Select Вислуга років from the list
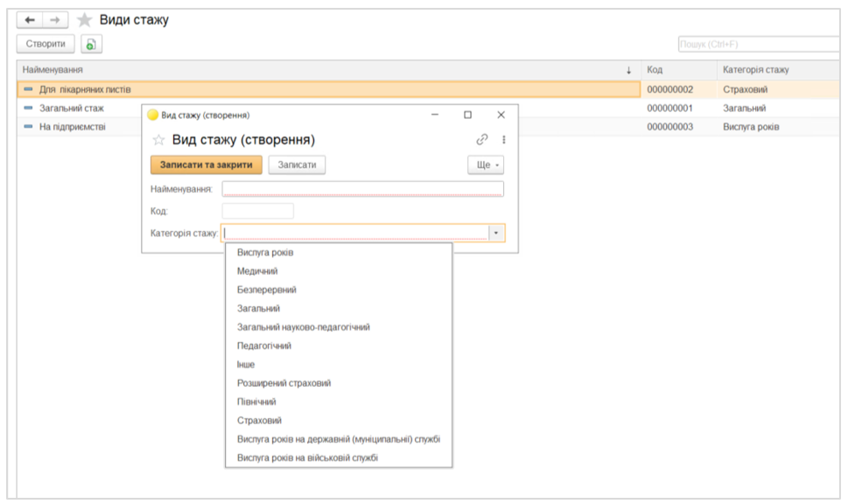The height and width of the screenshot is (504, 848). click(x=265, y=253)
